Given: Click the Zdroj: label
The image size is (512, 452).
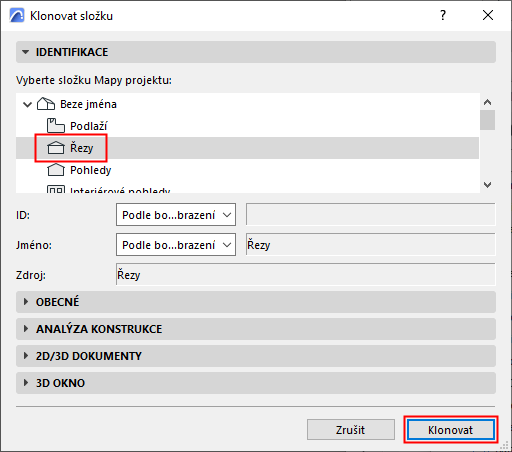Looking at the screenshot, I should tap(31, 275).
